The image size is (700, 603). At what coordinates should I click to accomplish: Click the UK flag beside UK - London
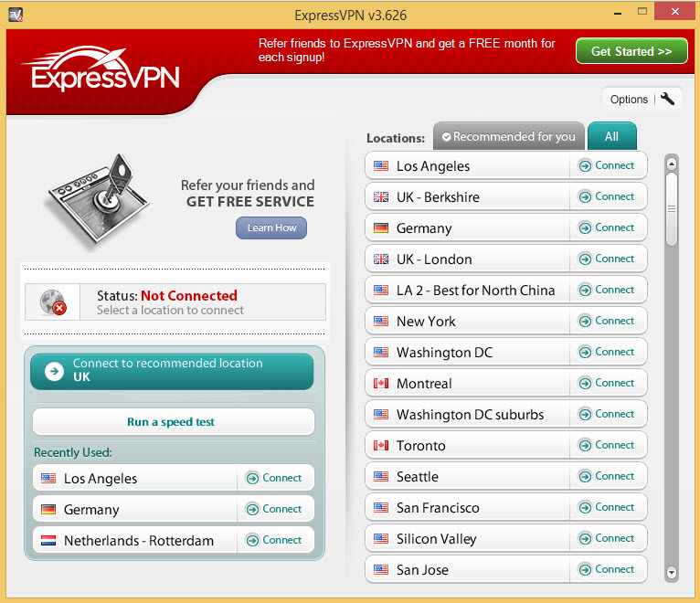[x=381, y=259]
